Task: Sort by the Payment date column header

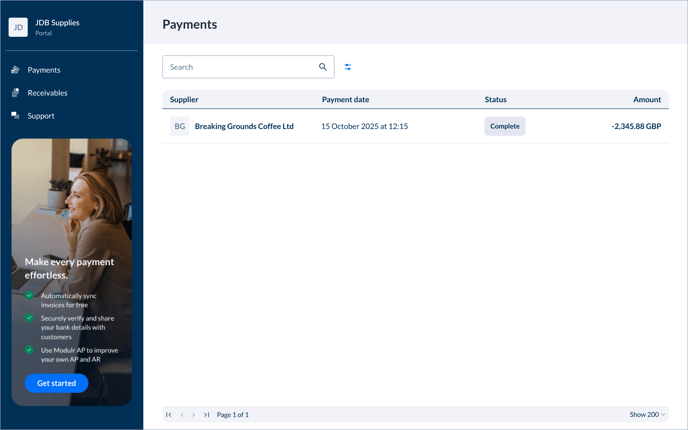Action: click(345, 100)
